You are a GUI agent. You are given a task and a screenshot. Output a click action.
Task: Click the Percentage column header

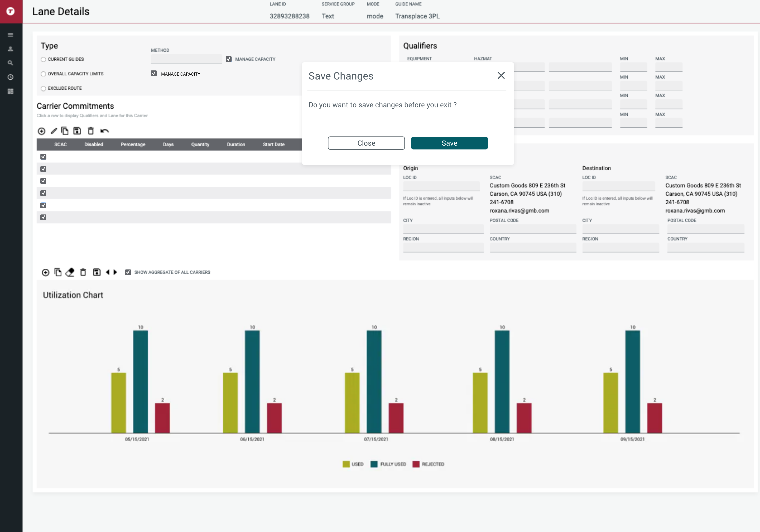click(133, 145)
